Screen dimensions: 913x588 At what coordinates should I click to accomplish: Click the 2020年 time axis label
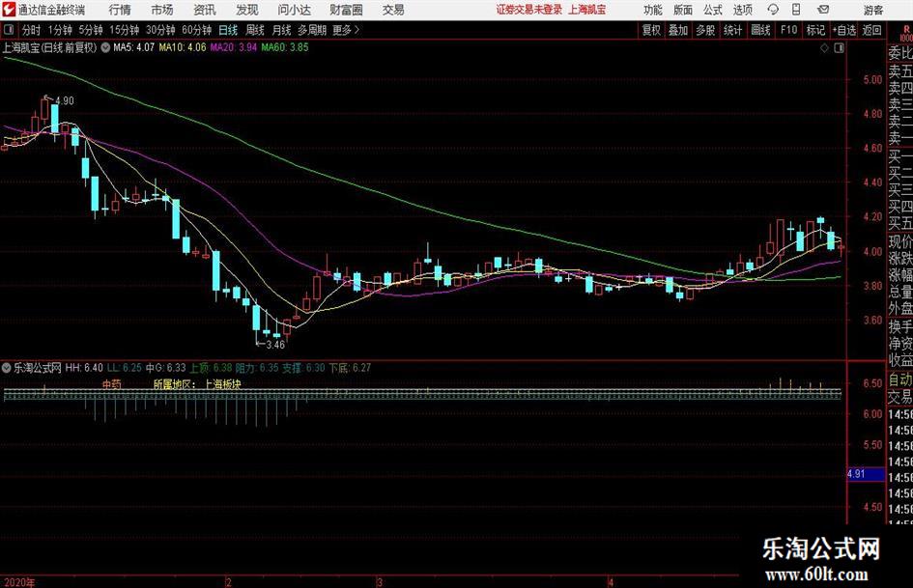[x=18, y=582]
